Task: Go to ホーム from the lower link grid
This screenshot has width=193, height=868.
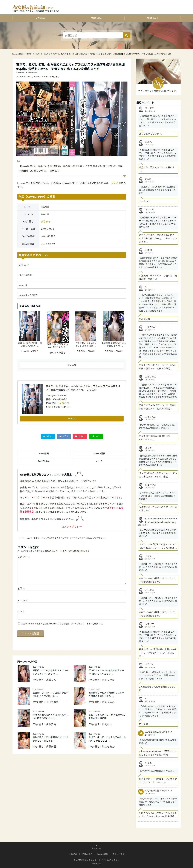Action: pos(100,461)
